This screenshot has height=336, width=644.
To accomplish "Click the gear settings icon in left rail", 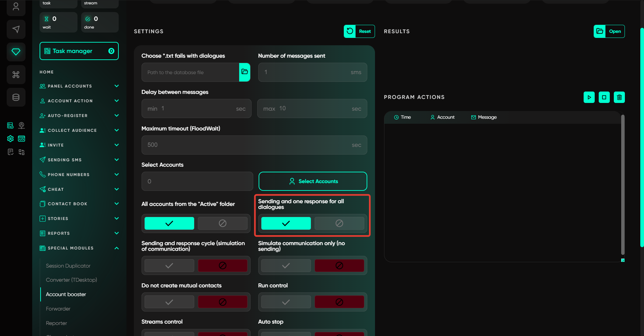I will (10, 138).
